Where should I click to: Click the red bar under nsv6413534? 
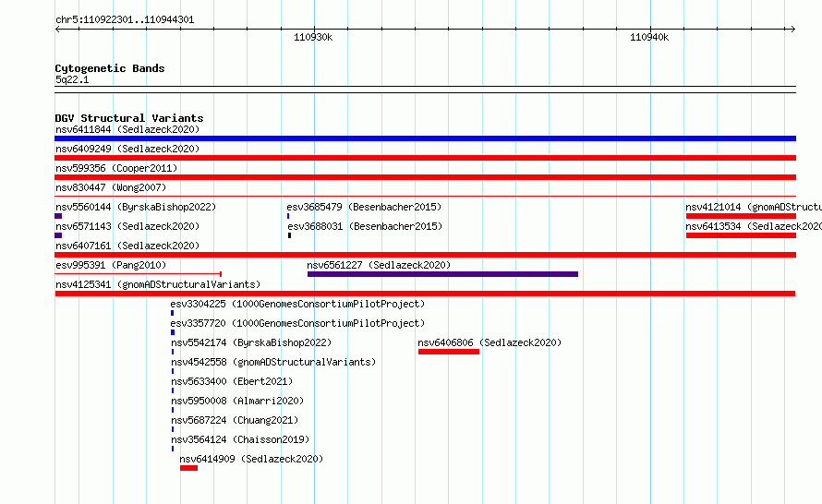click(x=741, y=235)
